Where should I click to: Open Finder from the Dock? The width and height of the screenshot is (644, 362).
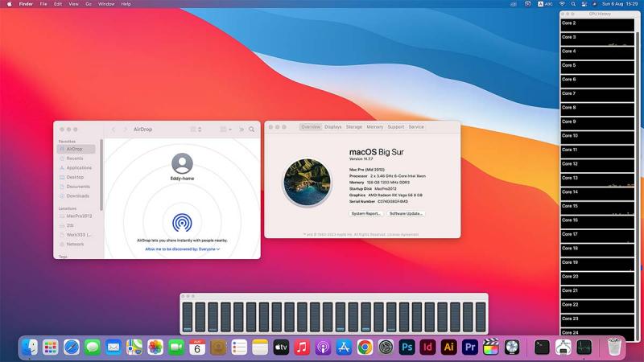[30, 348]
